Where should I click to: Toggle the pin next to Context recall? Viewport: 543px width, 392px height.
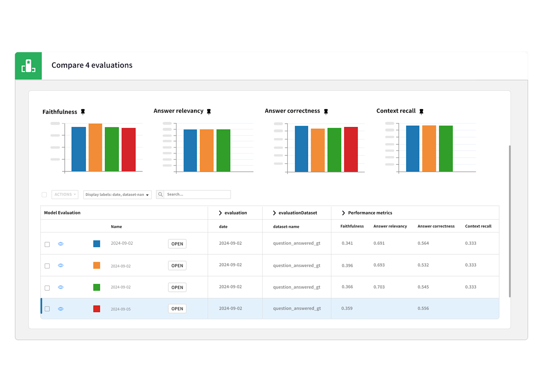click(421, 111)
